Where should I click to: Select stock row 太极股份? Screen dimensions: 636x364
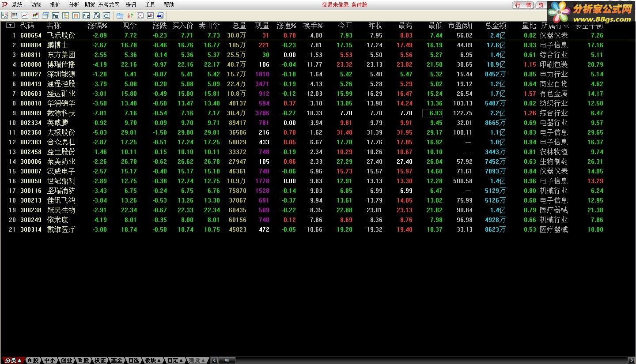[x=318, y=132]
